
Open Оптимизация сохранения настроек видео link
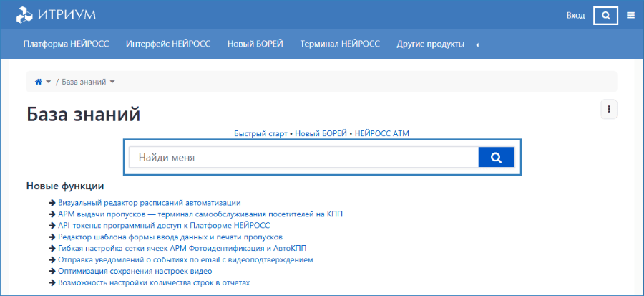point(135,272)
